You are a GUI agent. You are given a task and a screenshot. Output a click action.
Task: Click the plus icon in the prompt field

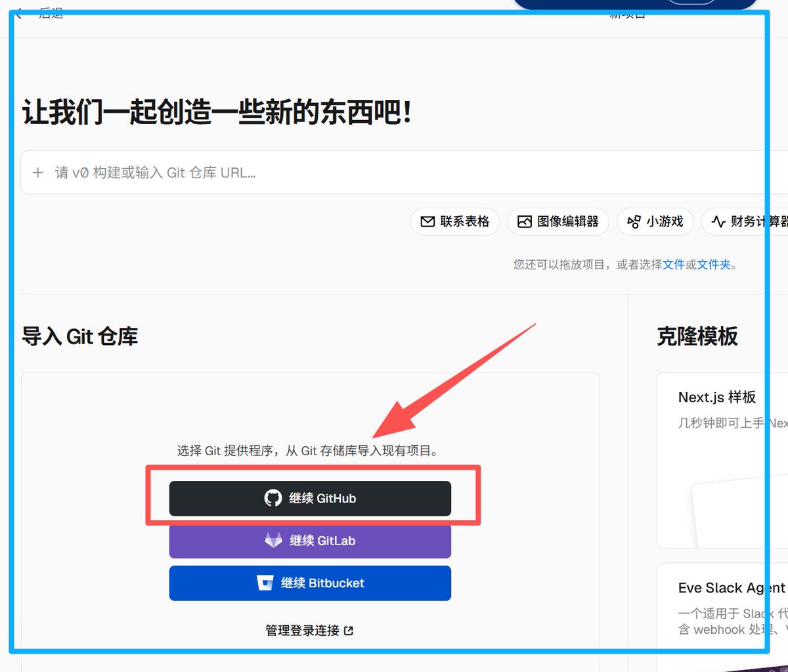[38, 173]
